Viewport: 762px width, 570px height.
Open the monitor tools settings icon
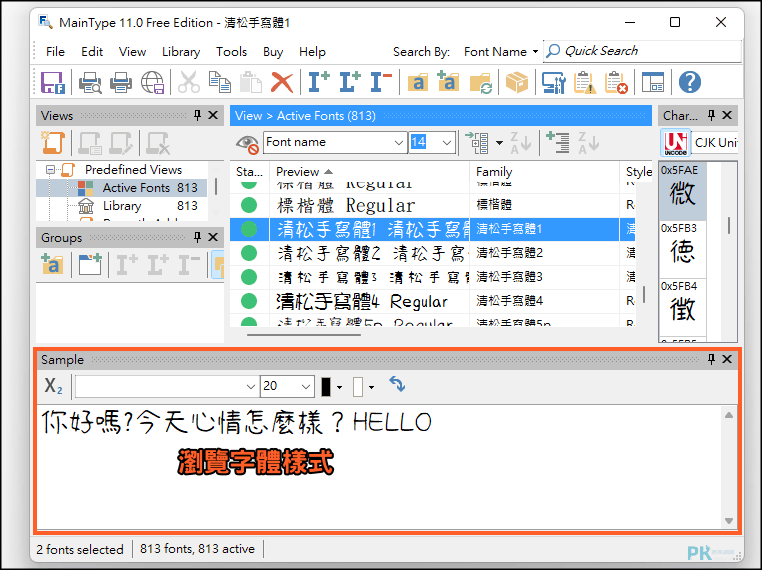pyautogui.click(x=554, y=82)
